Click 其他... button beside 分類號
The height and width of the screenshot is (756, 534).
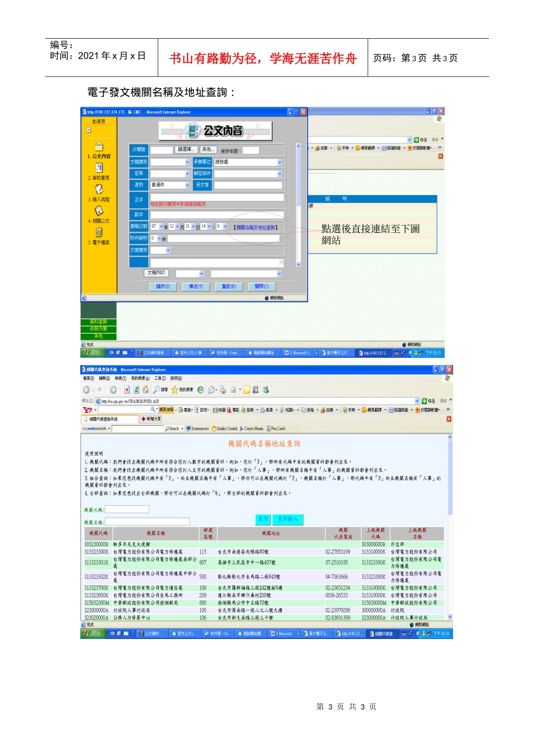[x=208, y=150]
